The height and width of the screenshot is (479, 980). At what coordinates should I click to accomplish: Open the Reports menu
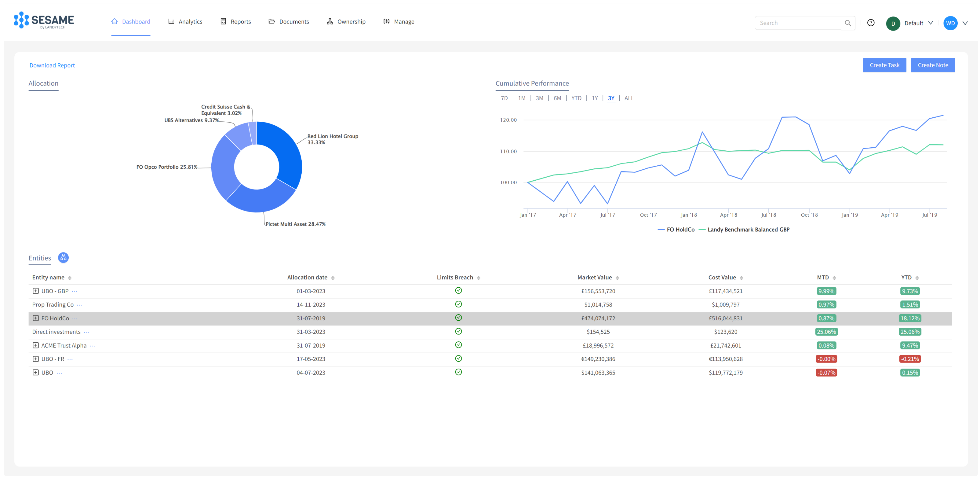235,22
